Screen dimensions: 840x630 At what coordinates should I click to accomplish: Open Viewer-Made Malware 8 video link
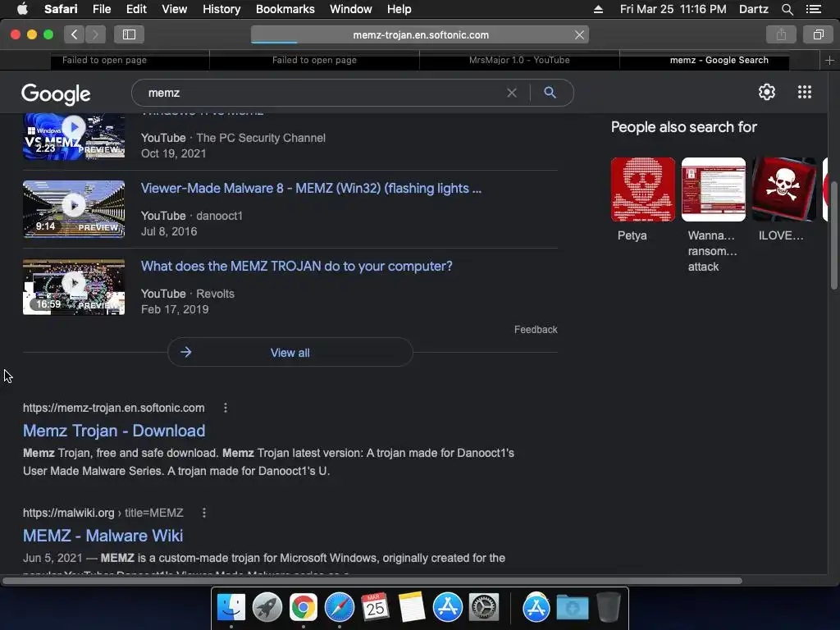[x=311, y=189]
